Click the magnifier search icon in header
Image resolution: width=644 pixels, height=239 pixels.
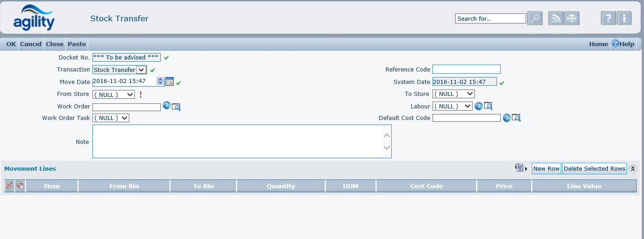coord(535,18)
